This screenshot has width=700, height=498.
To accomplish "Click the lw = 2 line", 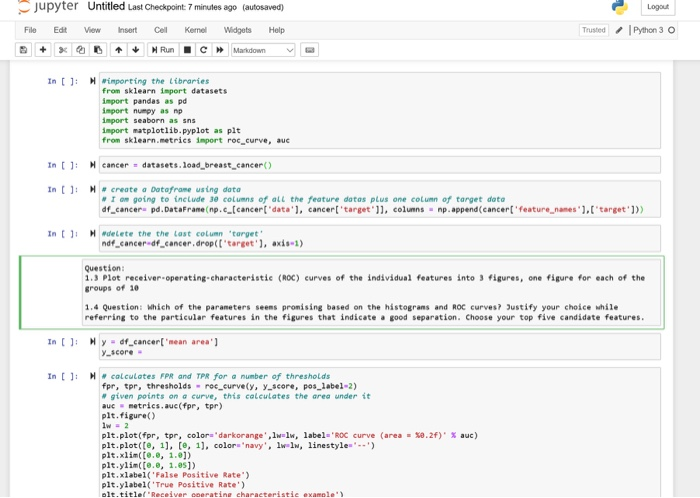I will click(115, 425).
